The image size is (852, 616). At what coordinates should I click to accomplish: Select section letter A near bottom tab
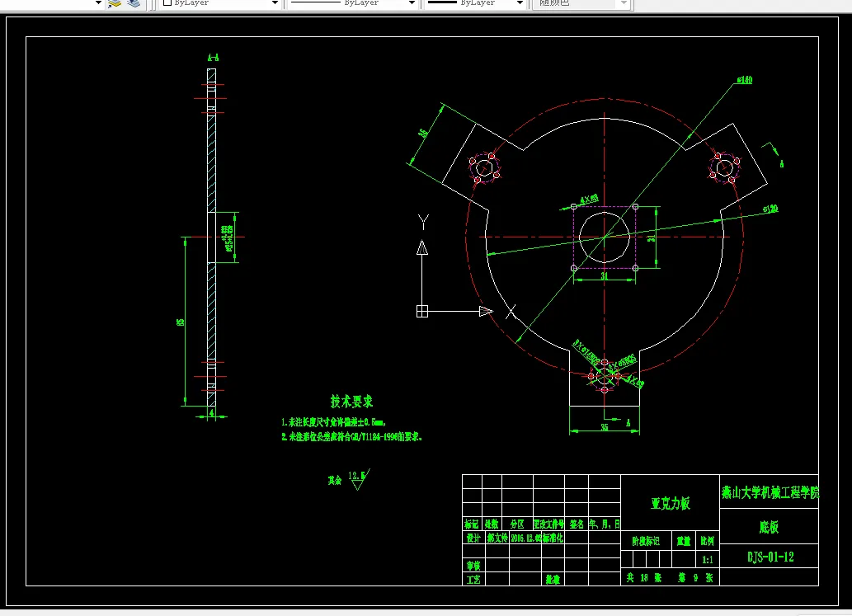(628, 422)
